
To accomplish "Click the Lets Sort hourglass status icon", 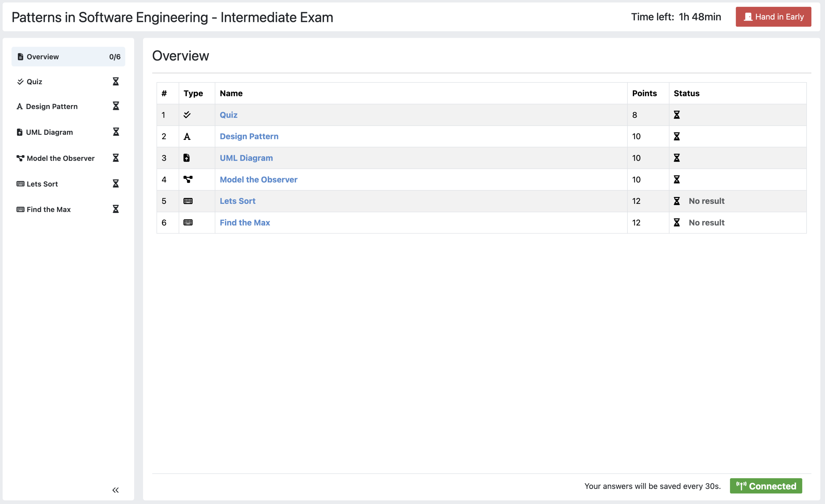I will [676, 200].
